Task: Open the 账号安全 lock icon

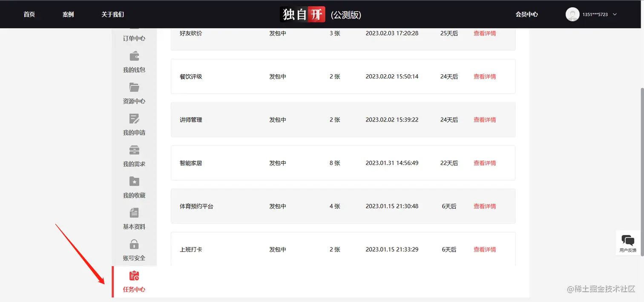Action: 134,244
